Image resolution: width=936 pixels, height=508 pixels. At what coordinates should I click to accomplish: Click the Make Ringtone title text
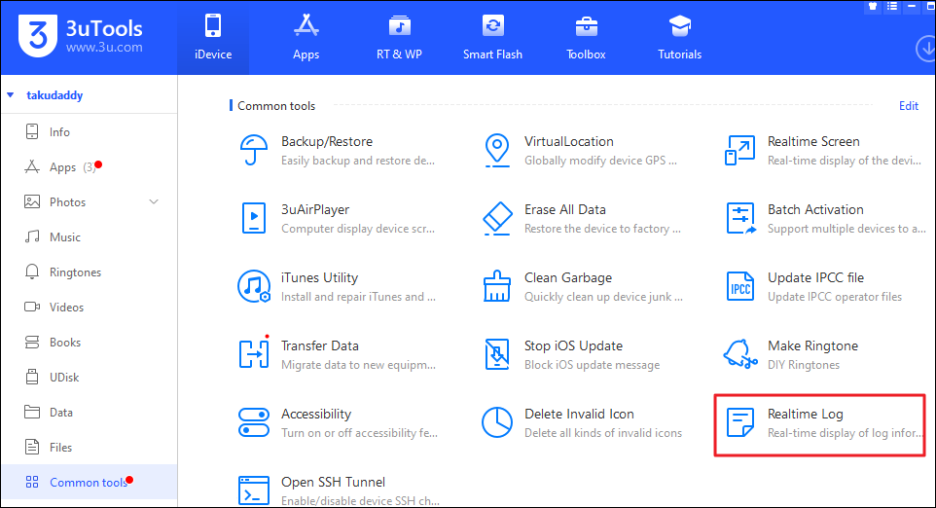(x=812, y=346)
